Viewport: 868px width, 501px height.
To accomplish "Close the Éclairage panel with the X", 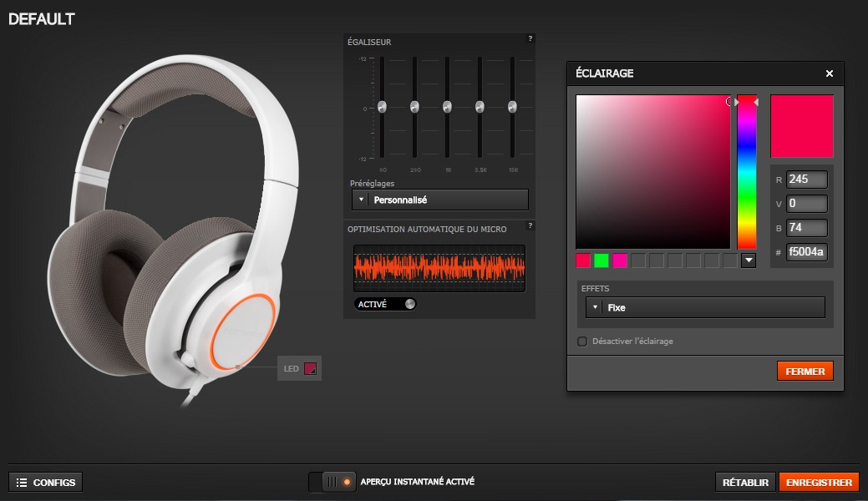I will (830, 73).
